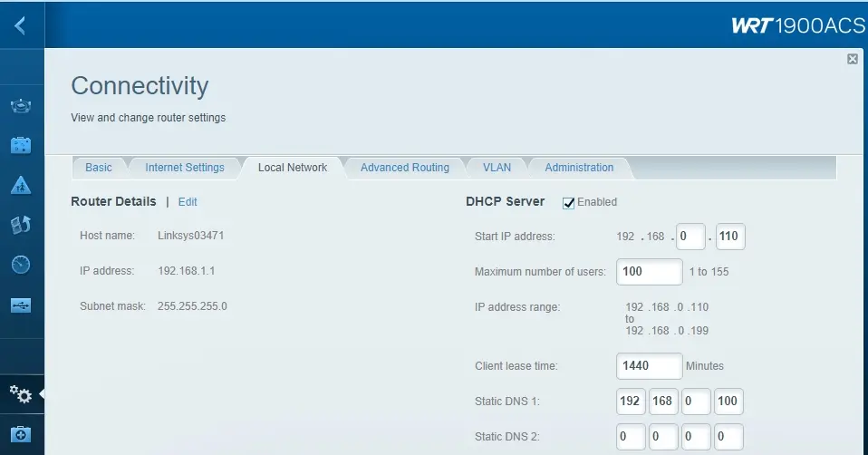Click Static DNS 2 first octet field
Screen dimensions: 868x455
tap(632, 437)
